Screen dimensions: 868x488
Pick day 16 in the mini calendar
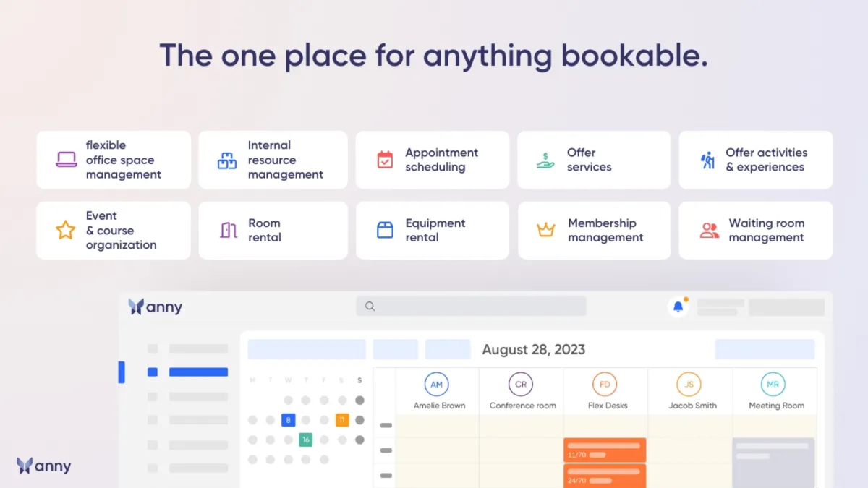(306, 440)
